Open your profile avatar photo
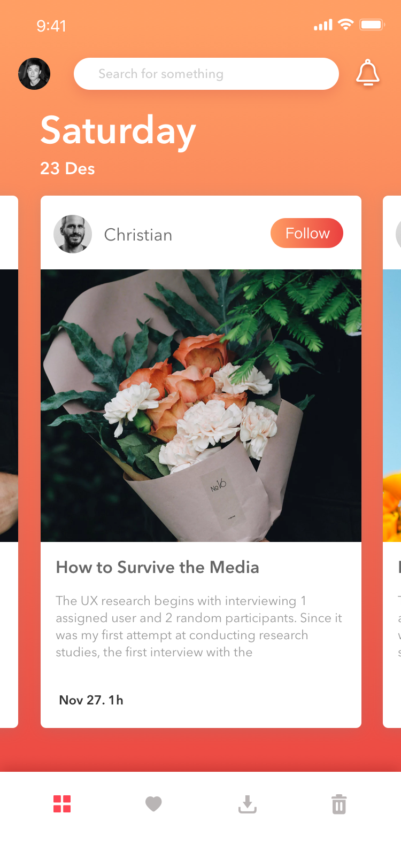Screen dimensions: 401x868 click(x=34, y=74)
